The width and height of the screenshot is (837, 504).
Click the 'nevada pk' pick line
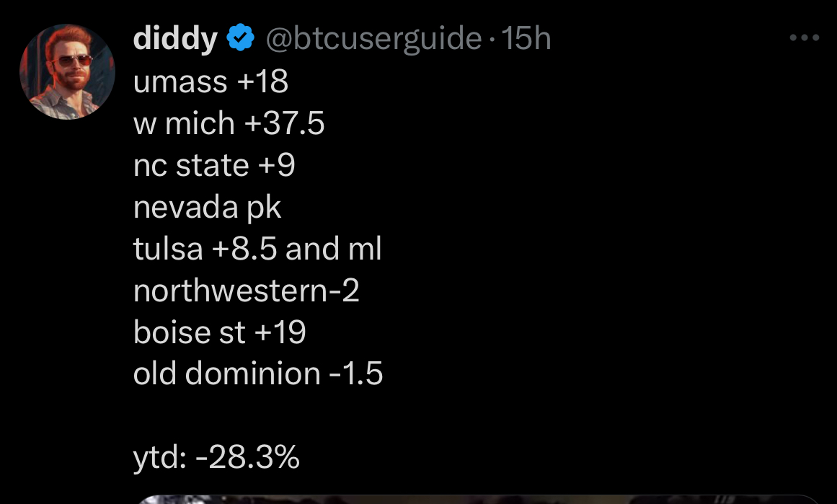coord(207,208)
